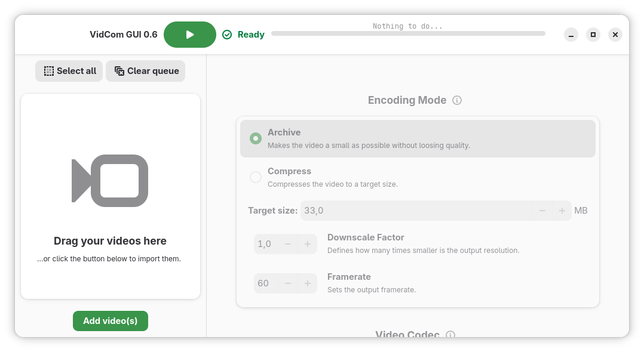Click the Add video(s) button
This screenshot has height=352, width=644.
111,321
